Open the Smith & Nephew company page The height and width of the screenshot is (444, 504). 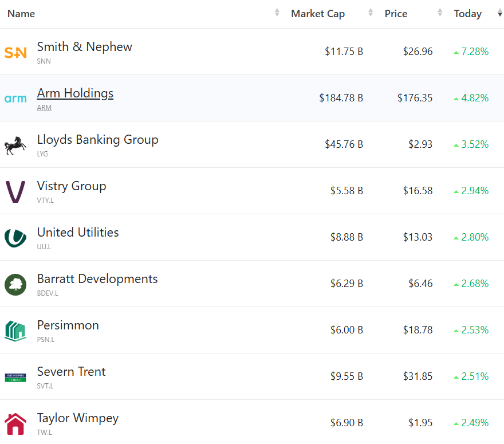click(85, 47)
